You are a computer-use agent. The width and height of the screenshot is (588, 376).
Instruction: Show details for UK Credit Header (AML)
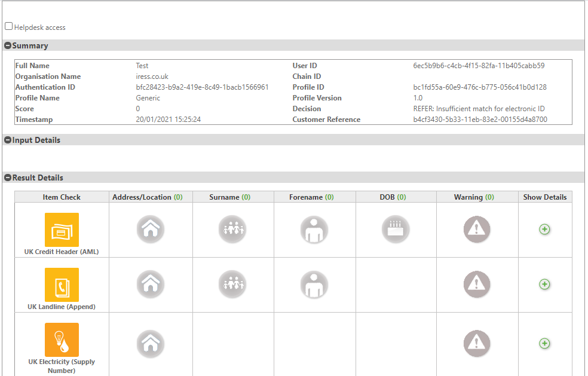tap(544, 229)
